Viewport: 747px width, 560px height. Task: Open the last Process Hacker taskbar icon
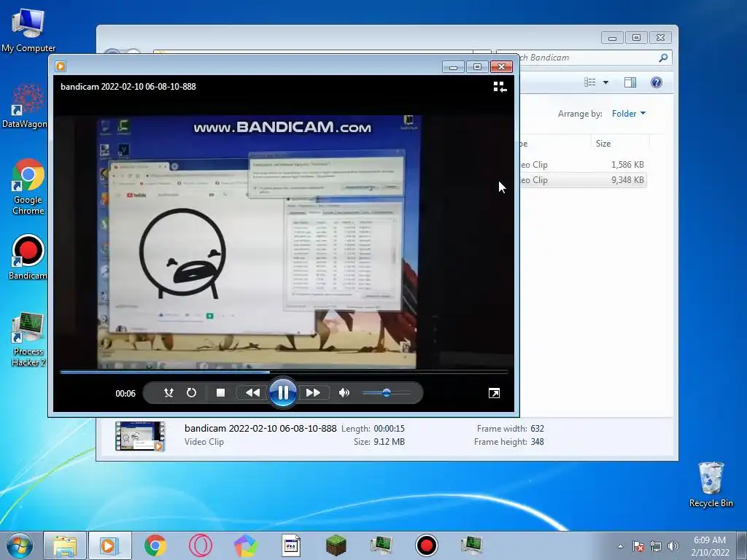[472, 545]
